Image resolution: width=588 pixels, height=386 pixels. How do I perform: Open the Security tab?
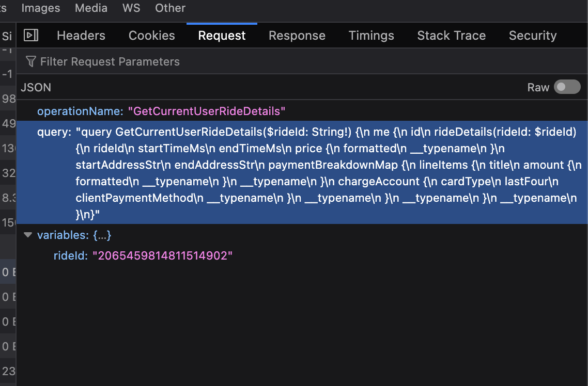532,36
